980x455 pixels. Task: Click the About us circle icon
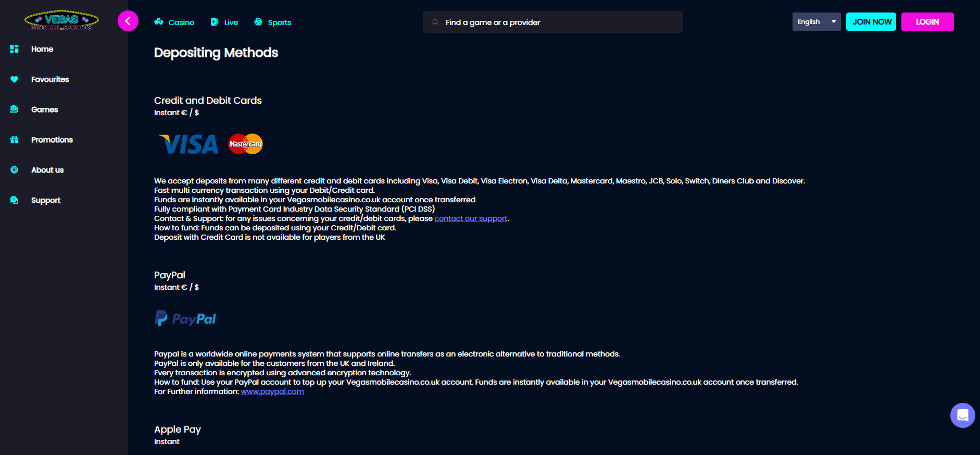(x=15, y=170)
